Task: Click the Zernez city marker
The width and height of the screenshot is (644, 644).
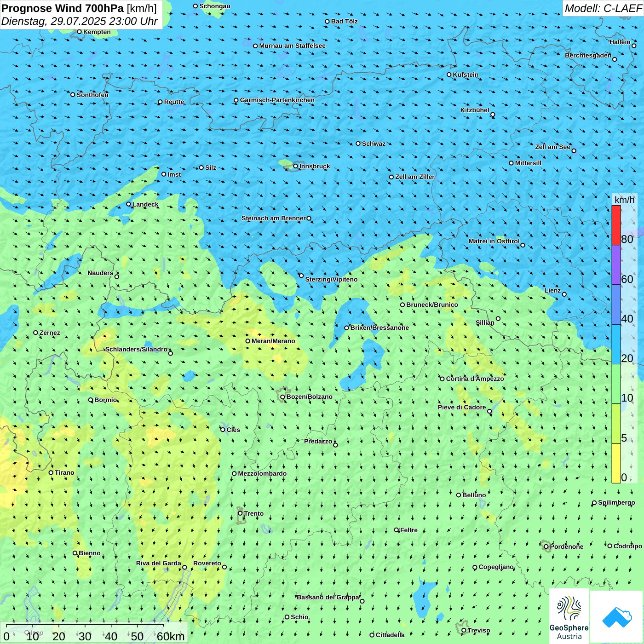Action: pos(36,333)
